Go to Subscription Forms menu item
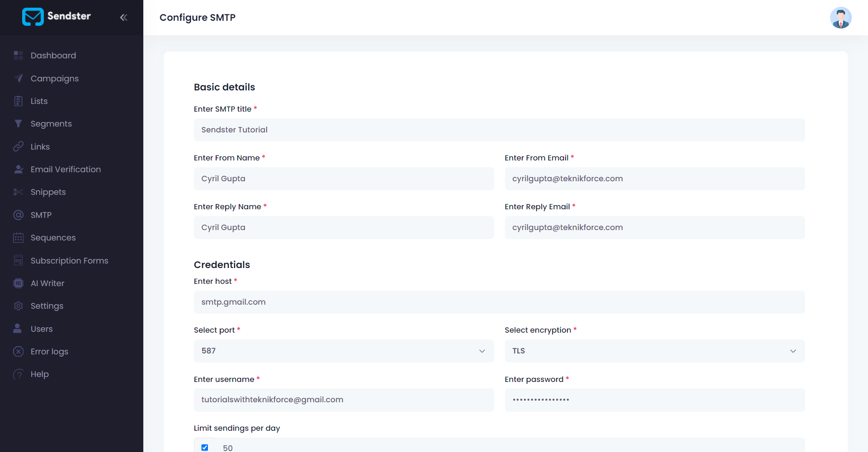 (x=69, y=261)
